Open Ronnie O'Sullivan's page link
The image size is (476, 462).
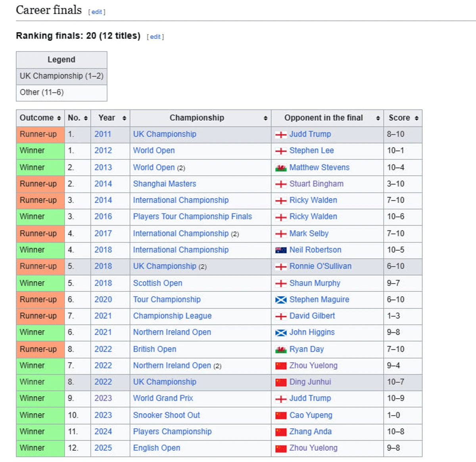click(321, 266)
